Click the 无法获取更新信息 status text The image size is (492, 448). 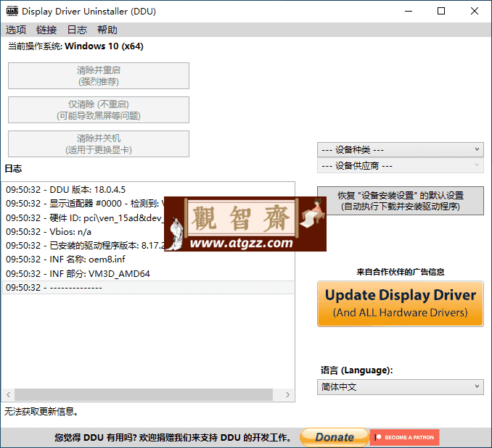coord(41,411)
